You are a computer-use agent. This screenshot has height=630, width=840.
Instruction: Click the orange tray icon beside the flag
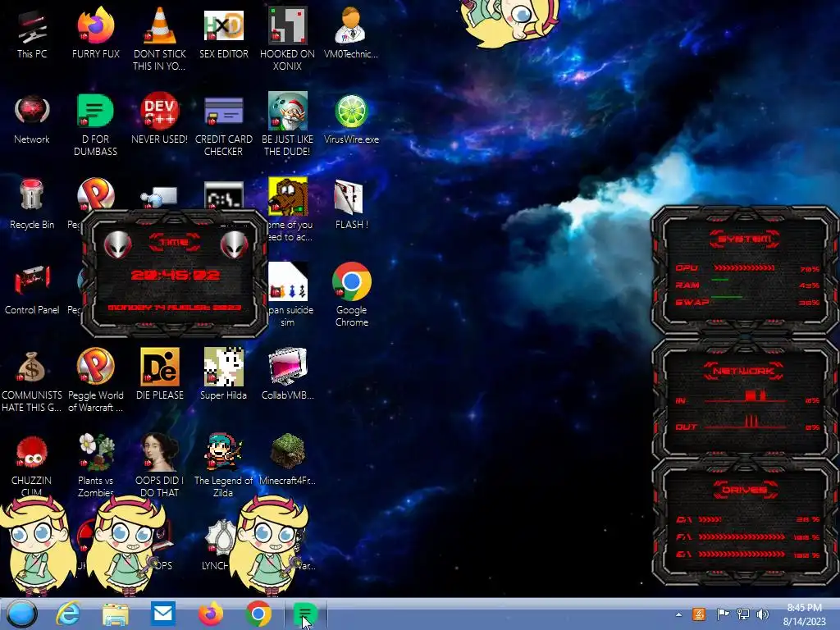pyautogui.click(x=699, y=614)
